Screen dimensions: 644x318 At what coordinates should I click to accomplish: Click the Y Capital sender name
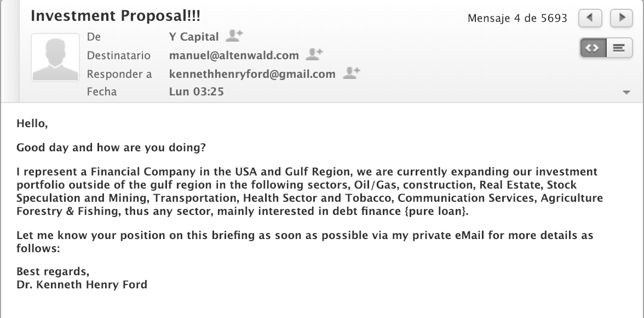tap(194, 37)
